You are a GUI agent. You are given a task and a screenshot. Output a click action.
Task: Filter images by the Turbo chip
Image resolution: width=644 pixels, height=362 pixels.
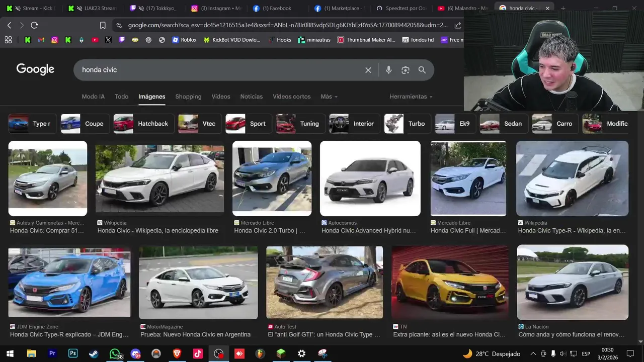(408, 124)
